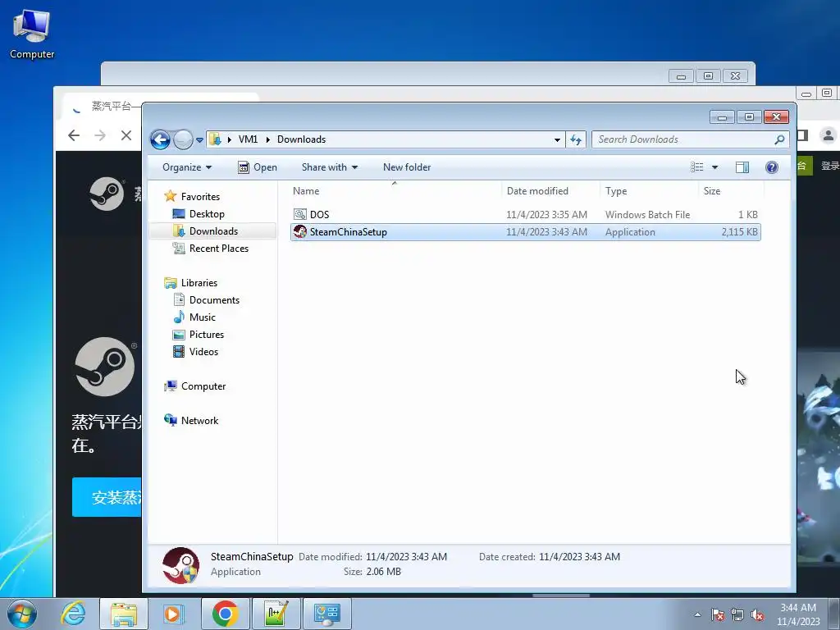Select the DOS batch file
The height and width of the screenshot is (630, 840).
[x=525, y=215]
